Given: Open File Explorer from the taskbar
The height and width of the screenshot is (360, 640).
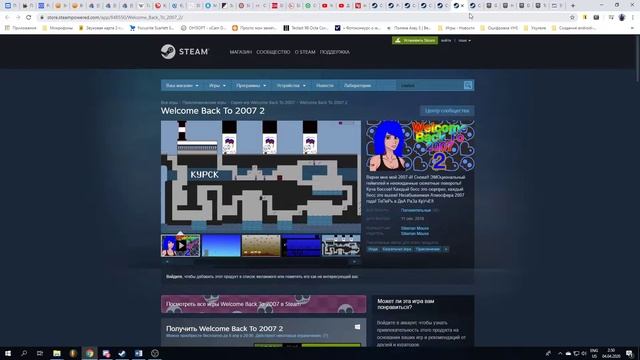Looking at the screenshot, I should (x=57, y=353).
